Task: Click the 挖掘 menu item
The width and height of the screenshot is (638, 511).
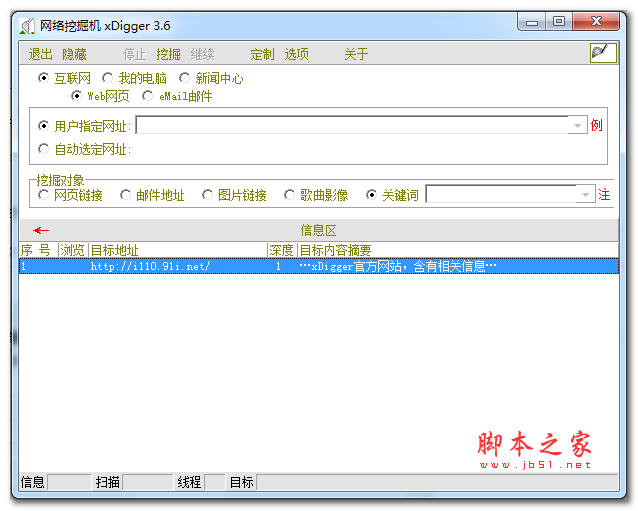Action: pyautogui.click(x=168, y=54)
